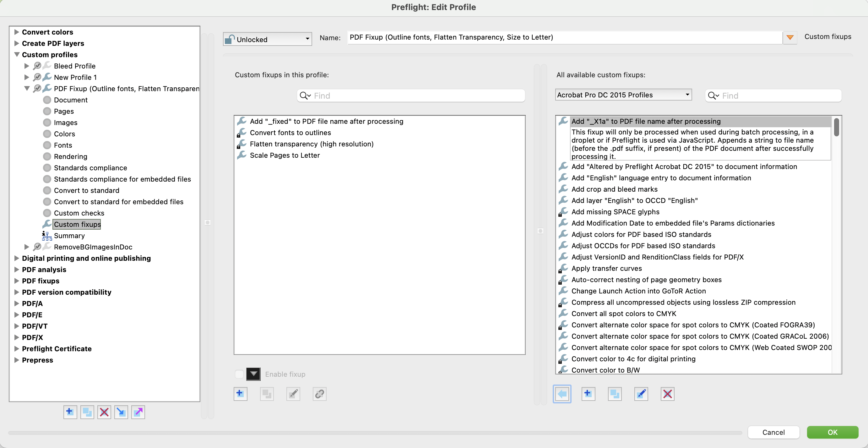Click the new fixup plus icon under available fixups

[x=588, y=394]
